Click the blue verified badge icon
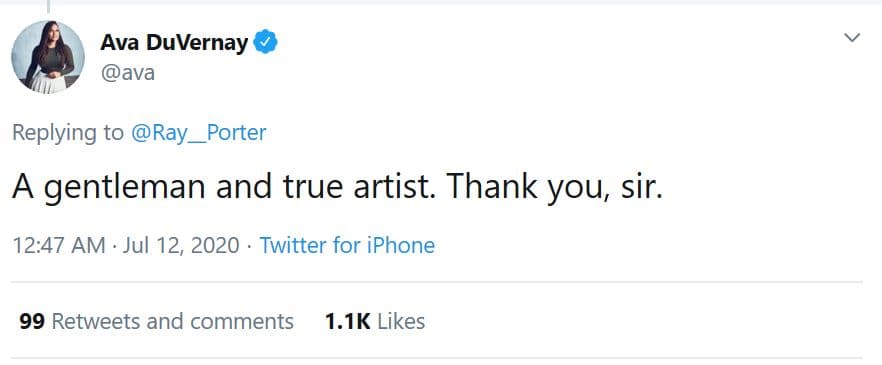This screenshot has height=365, width=882. (265, 42)
